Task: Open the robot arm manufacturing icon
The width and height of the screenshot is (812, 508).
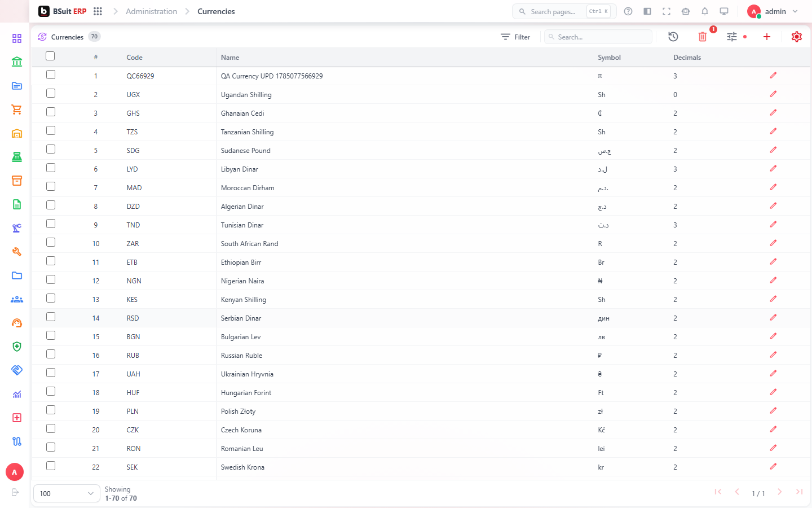Action: click(x=17, y=228)
